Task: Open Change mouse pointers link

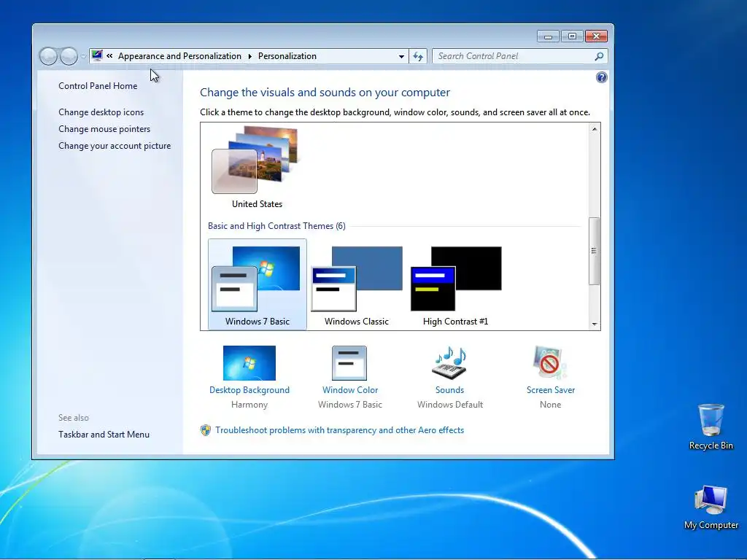Action: pos(104,129)
